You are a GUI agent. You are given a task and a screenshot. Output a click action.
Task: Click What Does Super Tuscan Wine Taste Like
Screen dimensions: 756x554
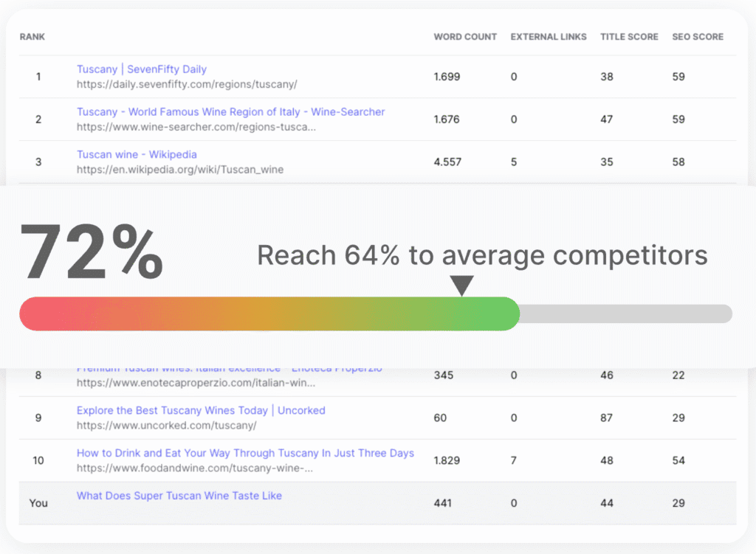tap(179, 496)
